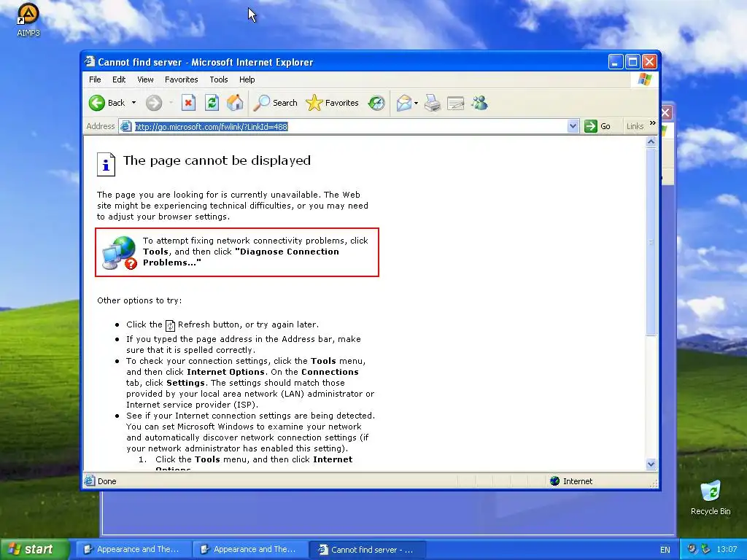Click the info icon beside page error heading
This screenshot has height=560, width=747.
coord(106,164)
